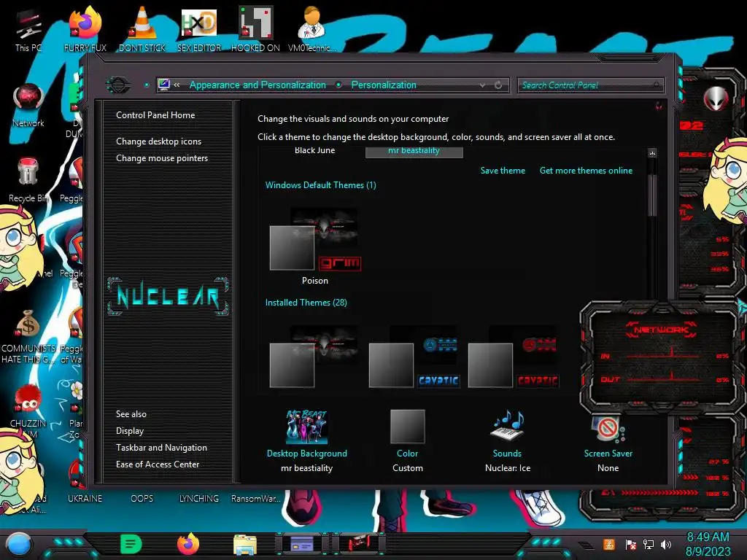This screenshot has height=560, width=747.
Task: Select the Black June theme
Action: 315,150
